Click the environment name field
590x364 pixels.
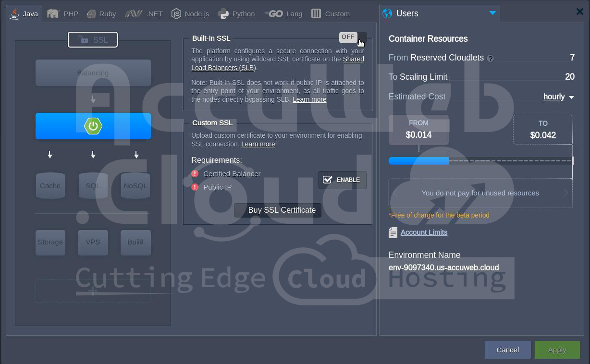point(443,268)
